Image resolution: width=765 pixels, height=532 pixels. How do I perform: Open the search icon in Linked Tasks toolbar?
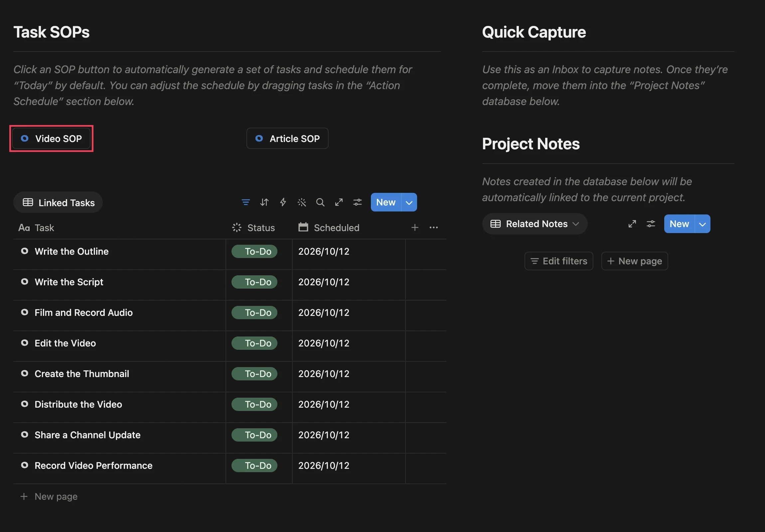(320, 202)
